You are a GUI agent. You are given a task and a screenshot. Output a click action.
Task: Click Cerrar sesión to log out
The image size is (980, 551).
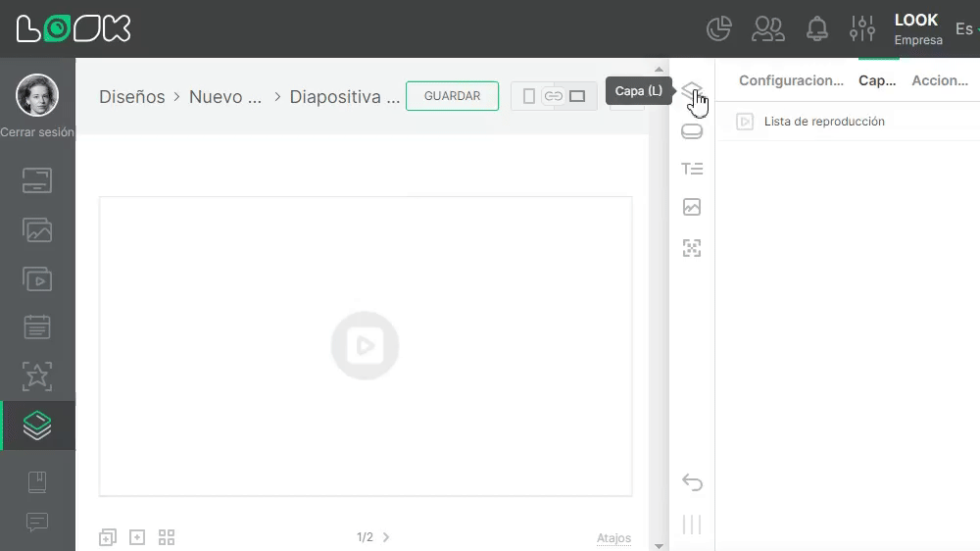point(37,132)
